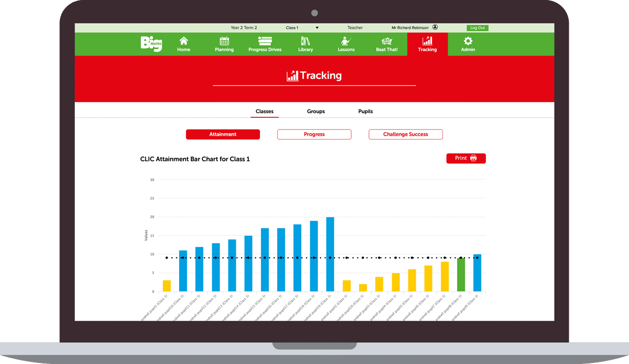Screen dimensions: 629x364
Task: Expand the Class 1 dropdown
Action: [x=317, y=28]
